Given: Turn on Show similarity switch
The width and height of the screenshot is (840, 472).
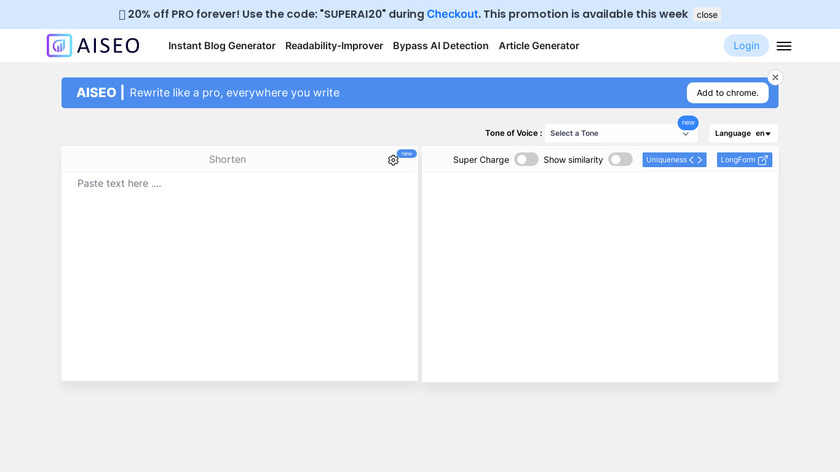Looking at the screenshot, I should pos(620,160).
